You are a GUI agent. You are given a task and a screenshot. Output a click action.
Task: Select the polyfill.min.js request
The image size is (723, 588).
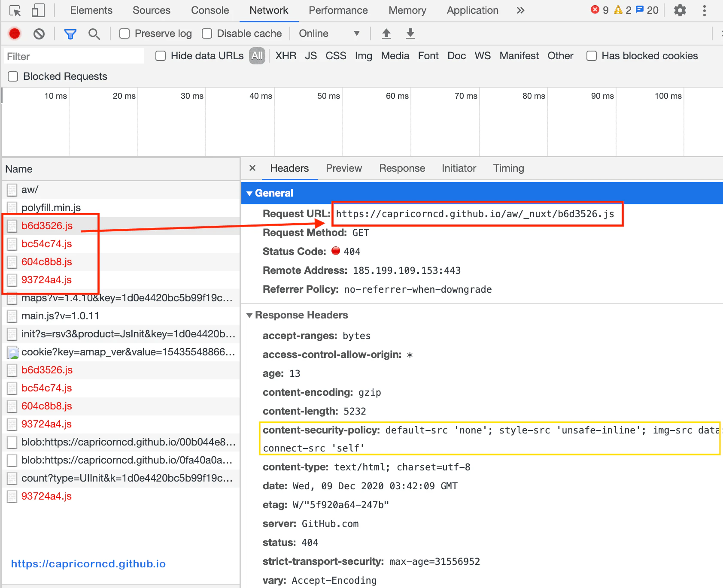tap(121, 208)
